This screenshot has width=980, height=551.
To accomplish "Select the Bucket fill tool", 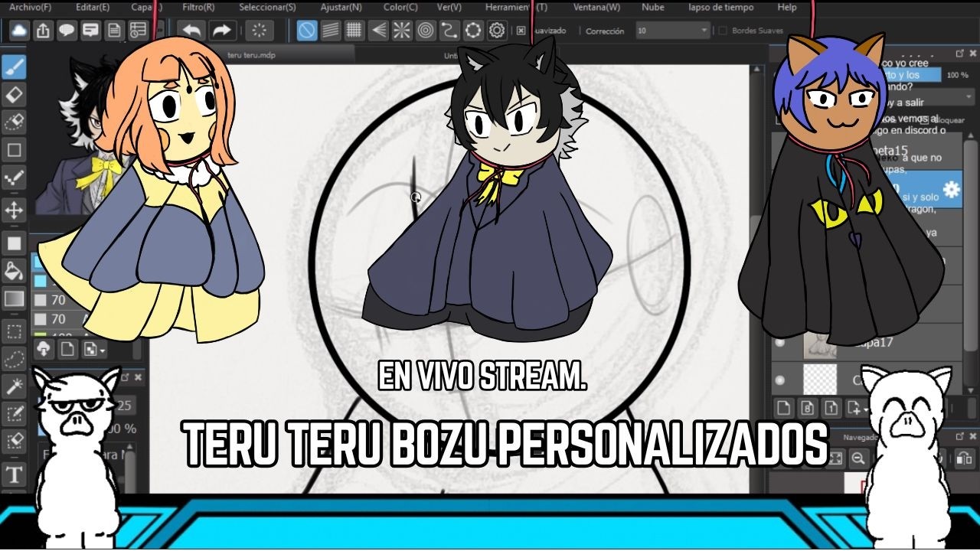I will click(14, 270).
